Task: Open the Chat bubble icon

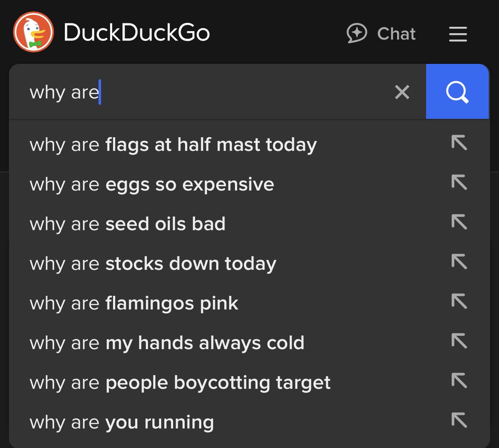Action: coord(357,33)
